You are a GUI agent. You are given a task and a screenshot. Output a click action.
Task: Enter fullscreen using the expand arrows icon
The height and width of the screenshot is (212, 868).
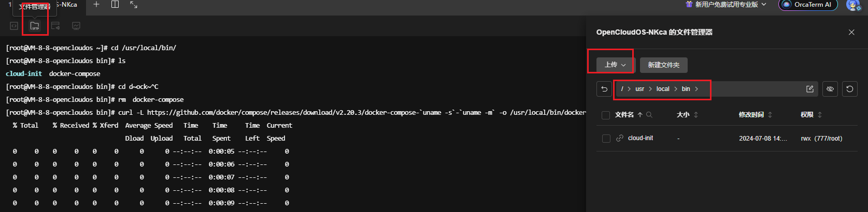coord(134,5)
